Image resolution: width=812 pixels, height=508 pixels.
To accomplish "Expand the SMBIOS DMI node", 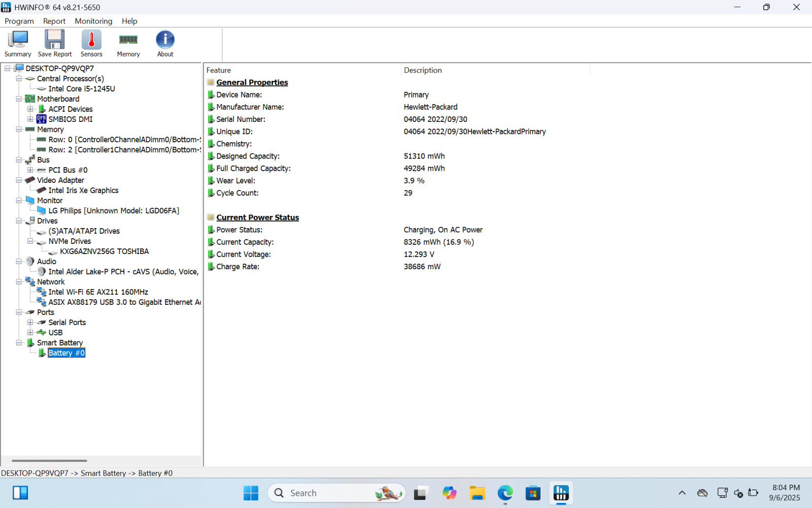I will pos(30,119).
